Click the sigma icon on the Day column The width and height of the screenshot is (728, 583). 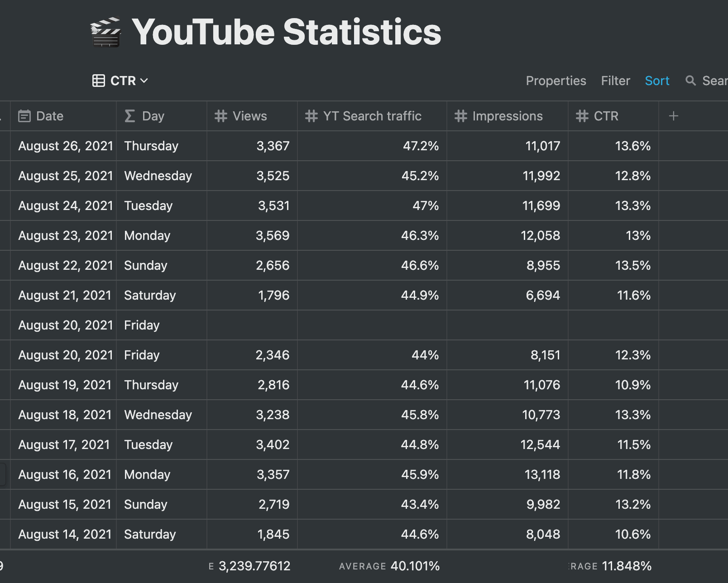(129, 116)
